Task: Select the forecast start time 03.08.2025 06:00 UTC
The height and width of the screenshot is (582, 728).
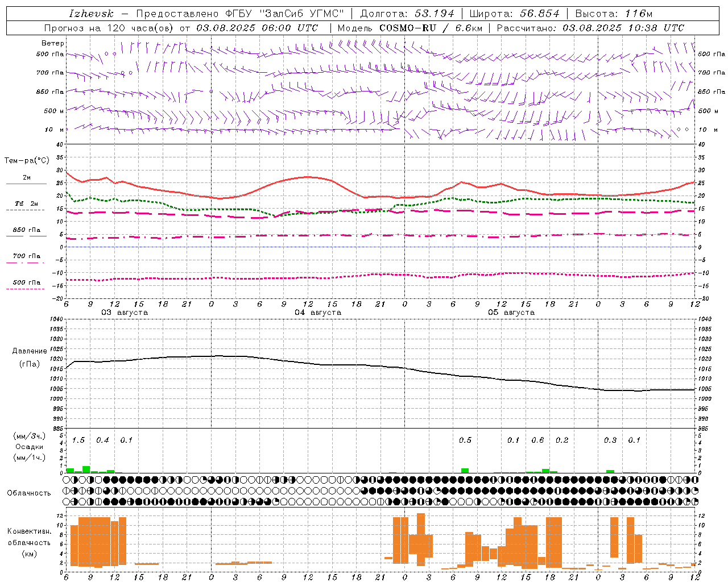Action: (257, 28)
